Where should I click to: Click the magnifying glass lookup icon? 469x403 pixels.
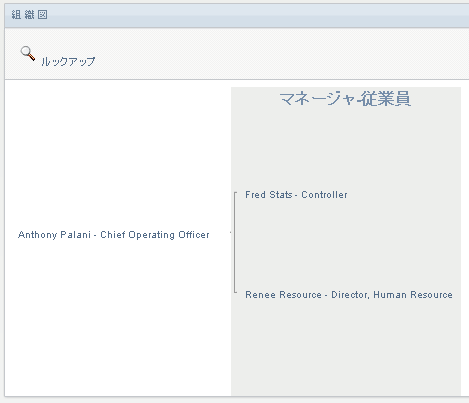[28, 53]
